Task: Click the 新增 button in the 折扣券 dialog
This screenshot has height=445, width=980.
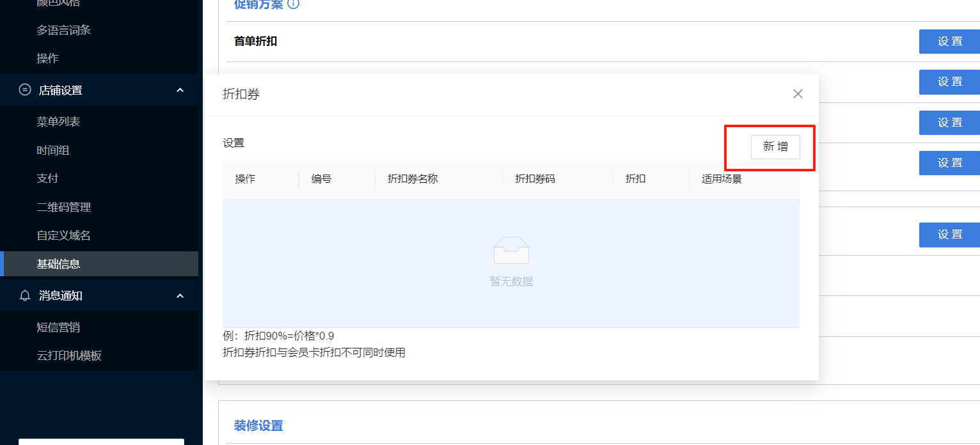Action: [775, 146]
